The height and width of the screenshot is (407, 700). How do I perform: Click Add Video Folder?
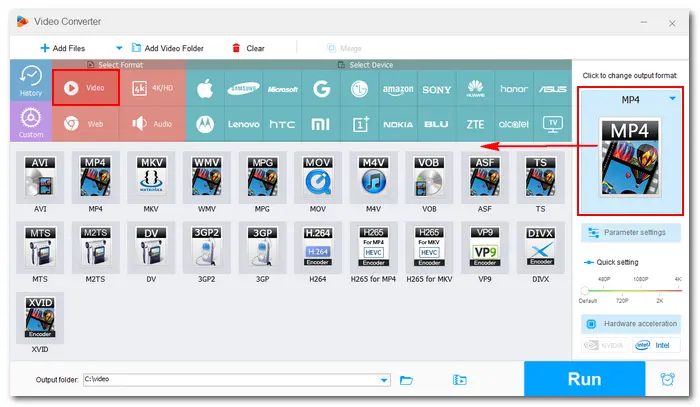tap(168, 48)
